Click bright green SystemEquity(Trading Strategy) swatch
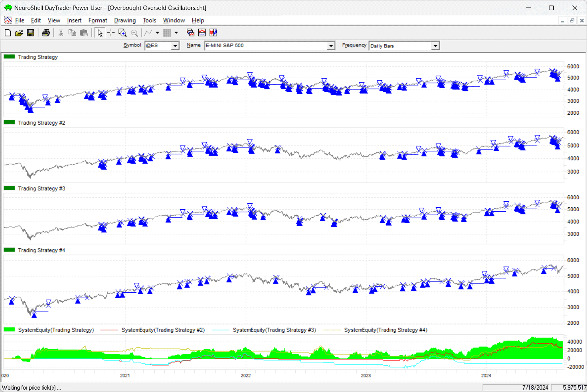Image resolution: width=587 pixels, height=392 pixels. point(9,330)
